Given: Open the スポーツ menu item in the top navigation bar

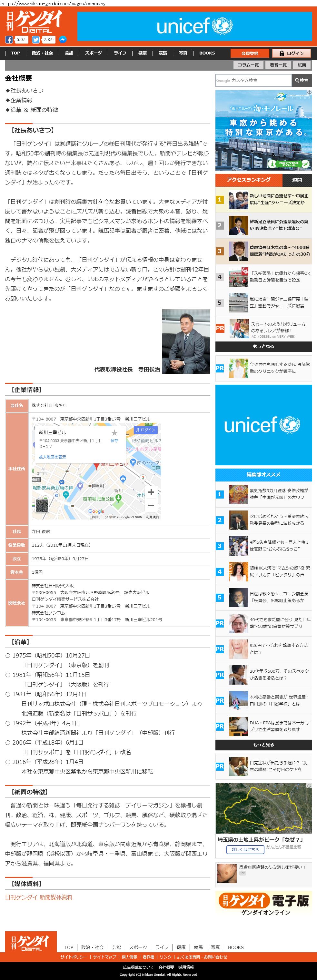Looking at the screenshot, I should (93, 53).
